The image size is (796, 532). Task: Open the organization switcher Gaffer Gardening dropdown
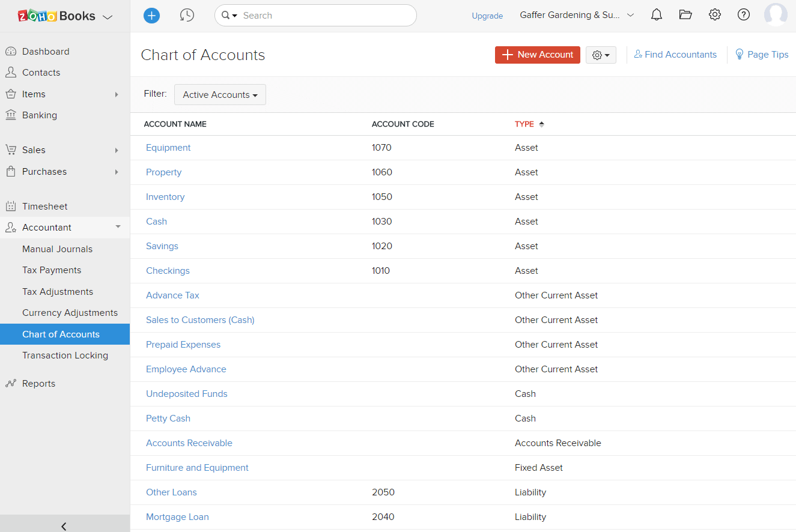[x=577, y=16]
